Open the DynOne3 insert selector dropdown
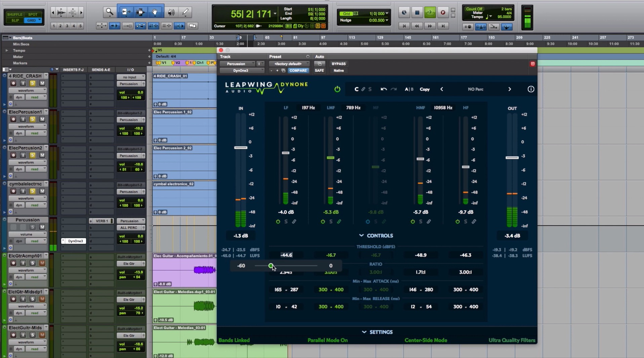 coord(242,71)
